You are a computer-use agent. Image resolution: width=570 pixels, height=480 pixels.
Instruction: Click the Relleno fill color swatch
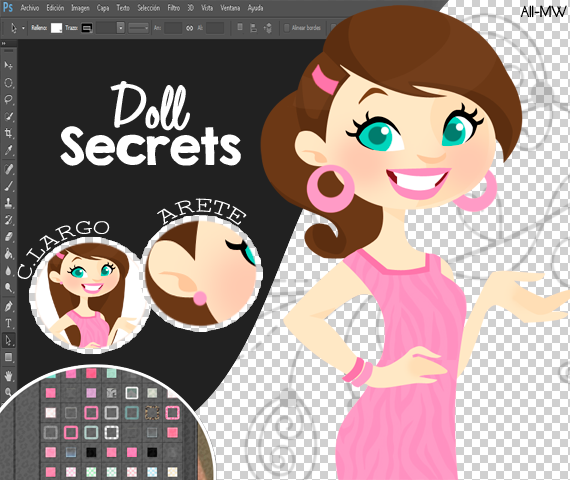pyautogui.click(x=56, y=28)
